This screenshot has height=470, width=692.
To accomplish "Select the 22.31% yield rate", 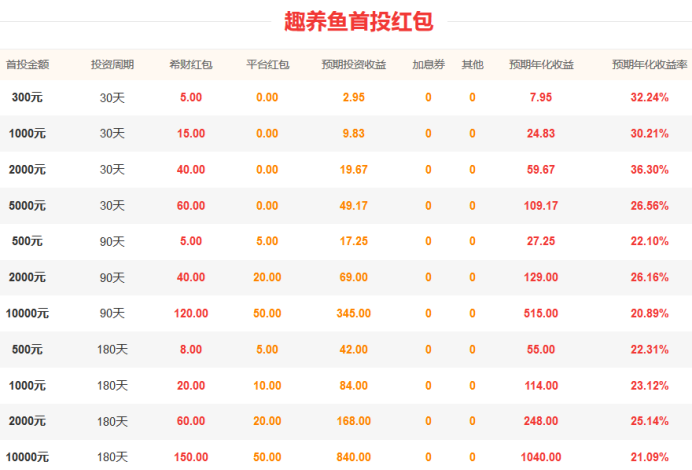I will pos(650,350).
